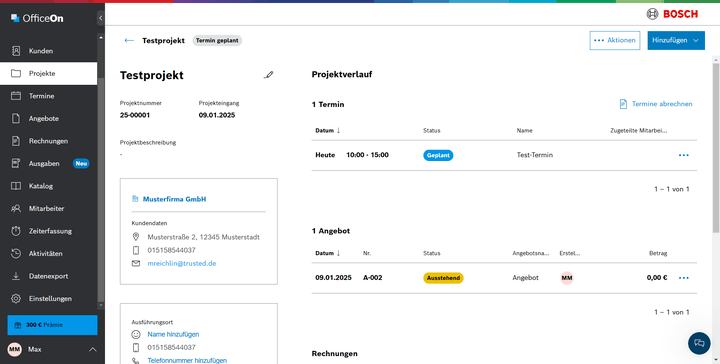Open options for offer A-002
The width and height of the screenshot is (720, 364).
684,278
